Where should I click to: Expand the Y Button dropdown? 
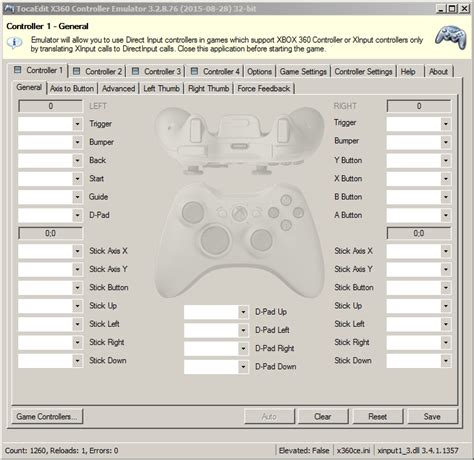(446, 161)
